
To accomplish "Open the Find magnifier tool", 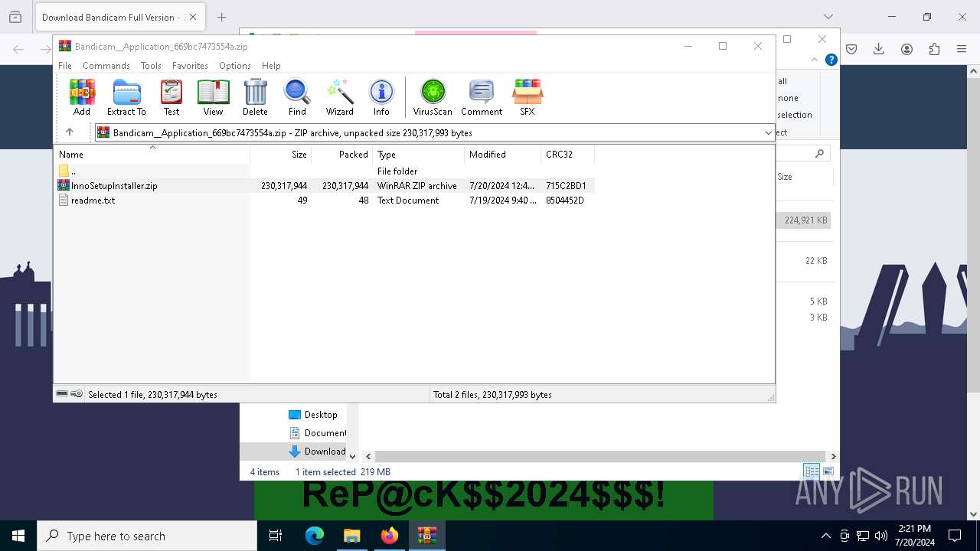I will [297, 97].
